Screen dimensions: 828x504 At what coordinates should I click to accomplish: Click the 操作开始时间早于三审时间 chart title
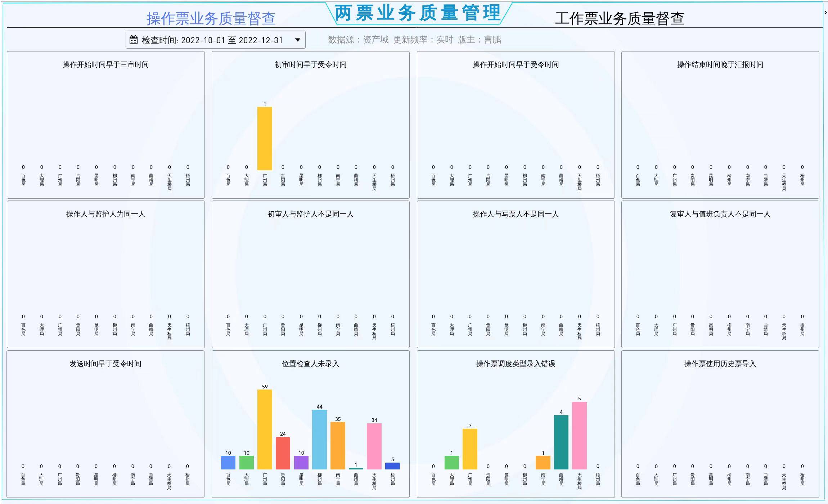(x=105, y=64)
